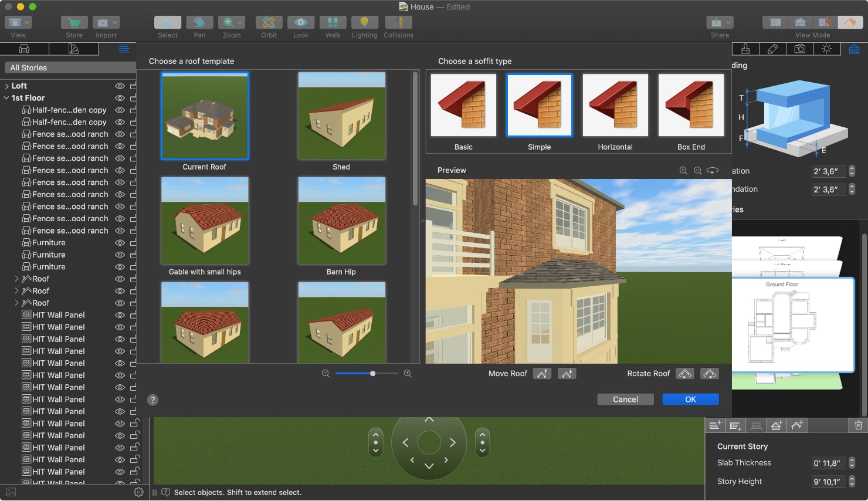Open the Camera inspector tab

pyautogui.click(x=800, y=49)
